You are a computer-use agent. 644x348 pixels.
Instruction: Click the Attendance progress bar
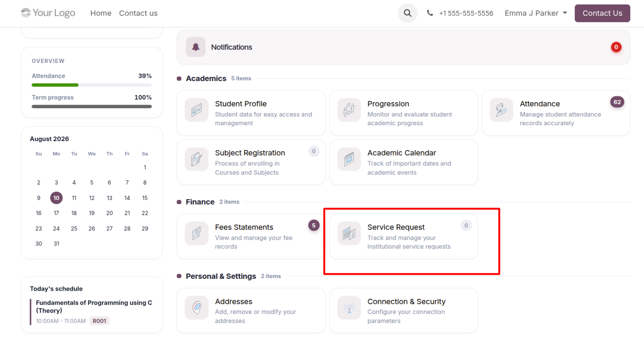pyautogui.click(x=92, y=85)
